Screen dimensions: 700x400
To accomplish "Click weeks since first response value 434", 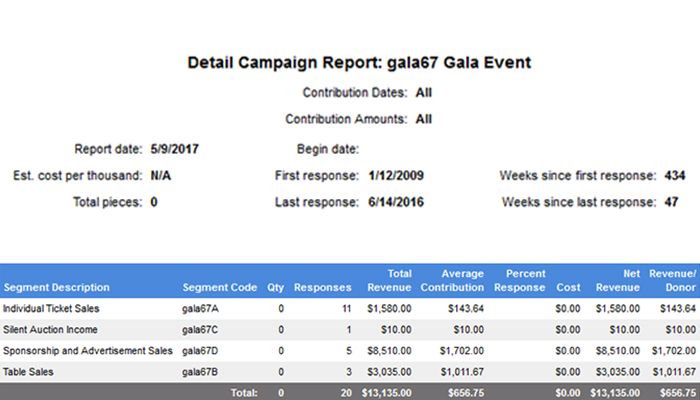I will [675, 176].
